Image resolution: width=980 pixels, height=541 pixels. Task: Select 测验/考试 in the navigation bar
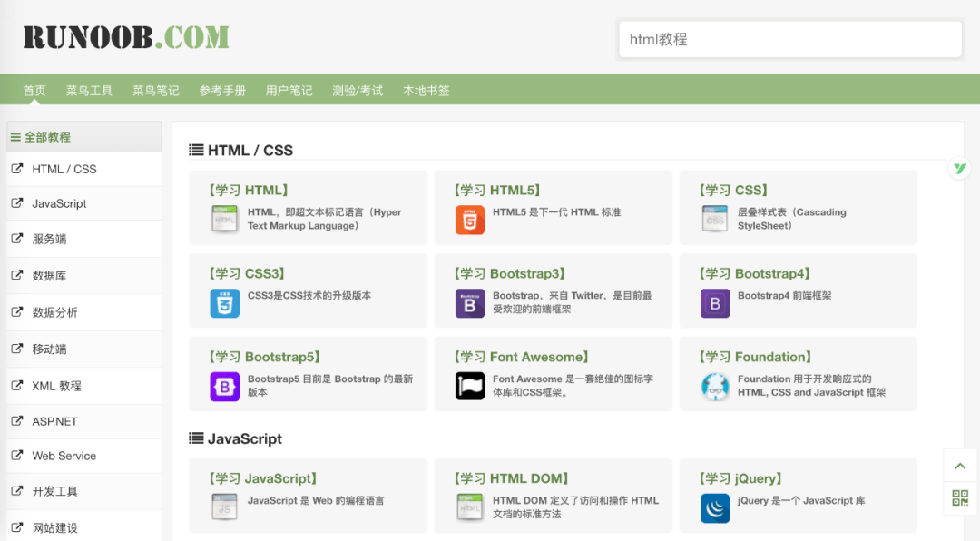pyautogui.click(x=358, y=91)
